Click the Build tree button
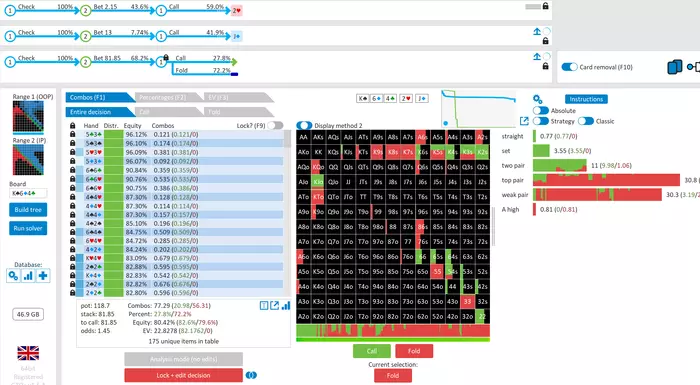Image resolution: width=700 pixels, height=385 pixels. click(x=28, y=209)
